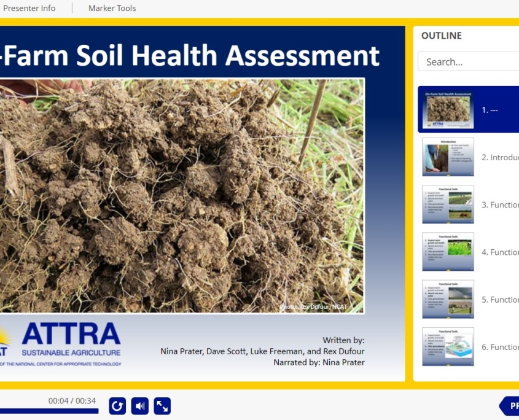Viewport: 519px width, 420px height.
Task: Open the Presenter Info tab
Action: (x=29, y=8)
